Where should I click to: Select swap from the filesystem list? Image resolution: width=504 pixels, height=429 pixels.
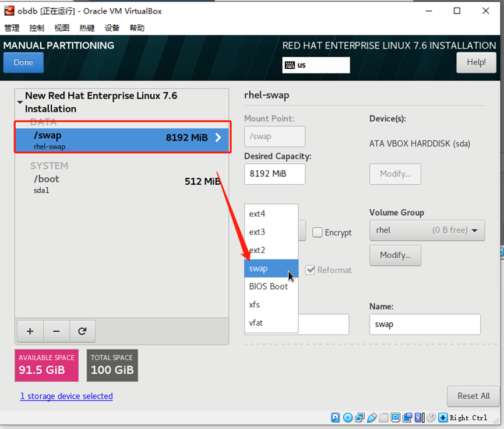click(x=258, y=268)
